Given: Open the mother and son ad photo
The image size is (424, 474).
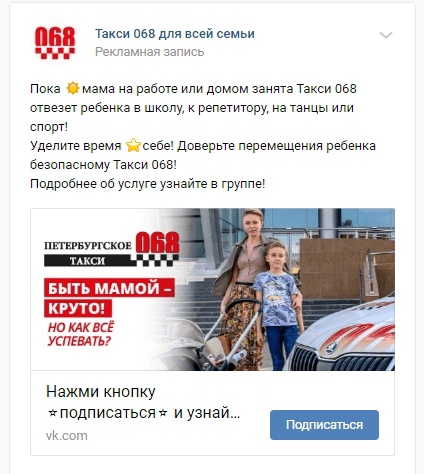Looking at the screenshot, I should (213, 289).
